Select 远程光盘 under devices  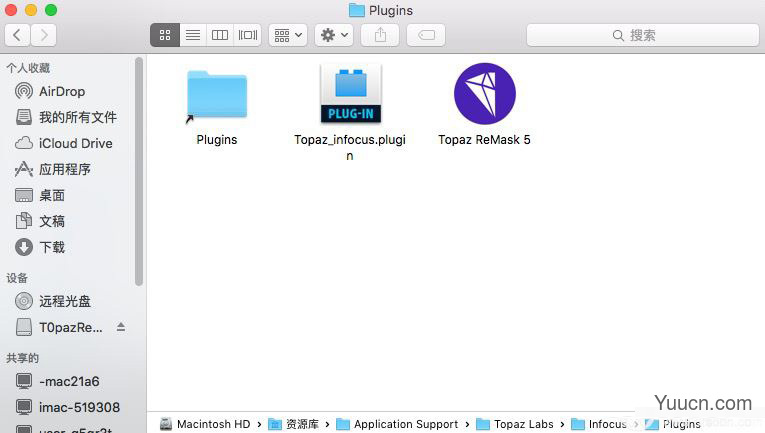[67, 301]
